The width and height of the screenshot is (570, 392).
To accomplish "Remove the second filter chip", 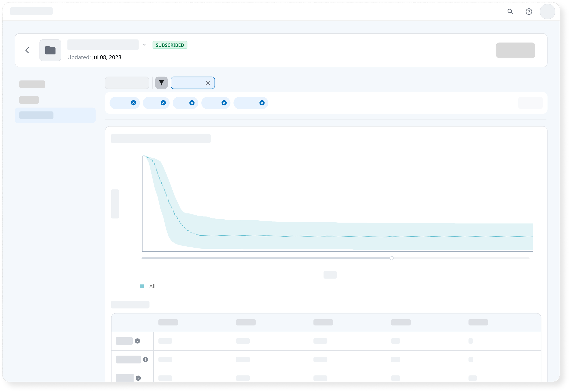I will coord(163,103).
